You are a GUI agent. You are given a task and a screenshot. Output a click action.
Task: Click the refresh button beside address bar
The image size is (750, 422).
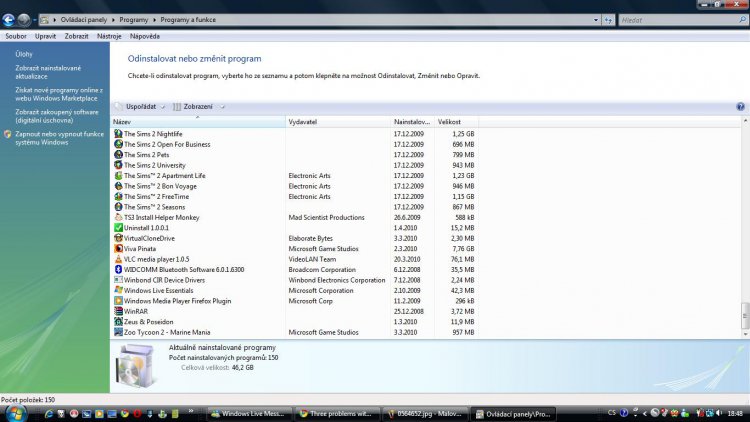click(608, 20)
